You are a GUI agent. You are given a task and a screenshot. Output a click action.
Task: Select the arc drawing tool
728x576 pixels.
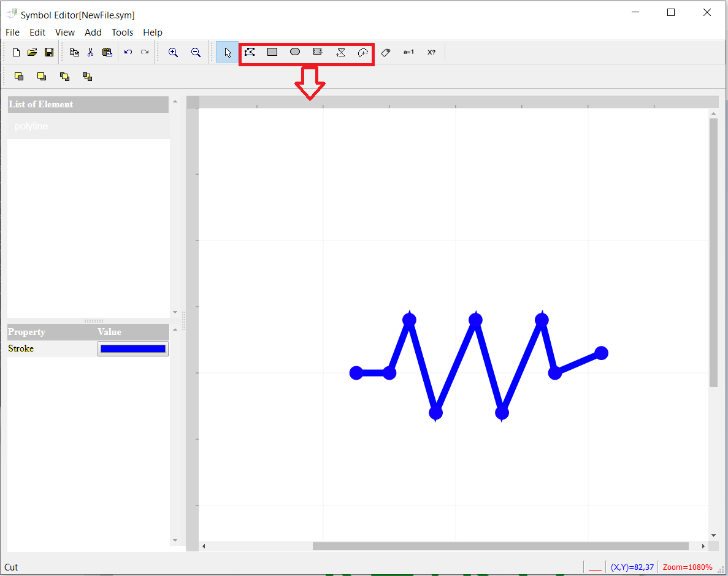click(363, 53)
